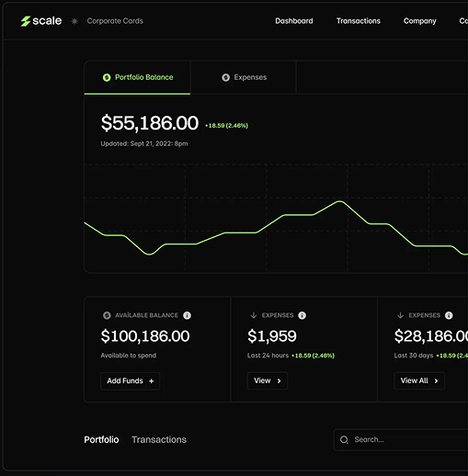This screenshot has width=468, height=476.
Task: Click the sun icon beside Corporate Cards
Action: click(74, 21)
